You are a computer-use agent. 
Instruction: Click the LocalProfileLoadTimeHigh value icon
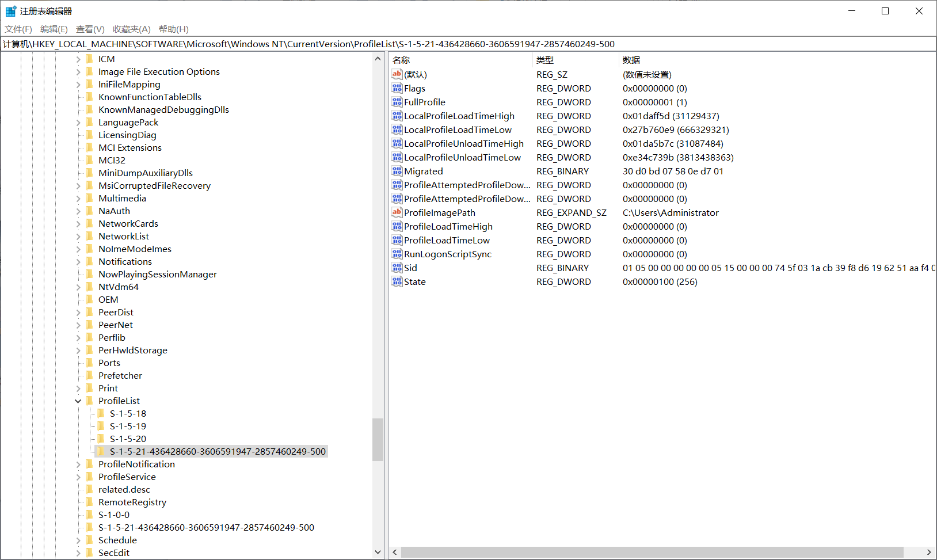pos(397,116)
